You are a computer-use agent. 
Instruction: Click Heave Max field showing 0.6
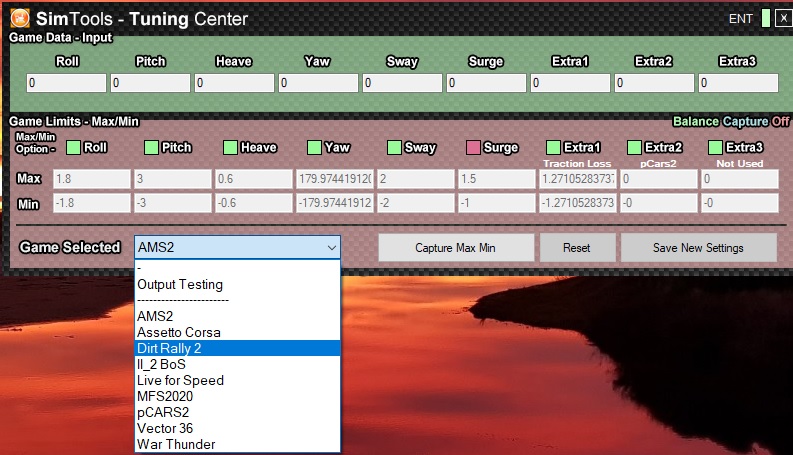coord(253,179)
